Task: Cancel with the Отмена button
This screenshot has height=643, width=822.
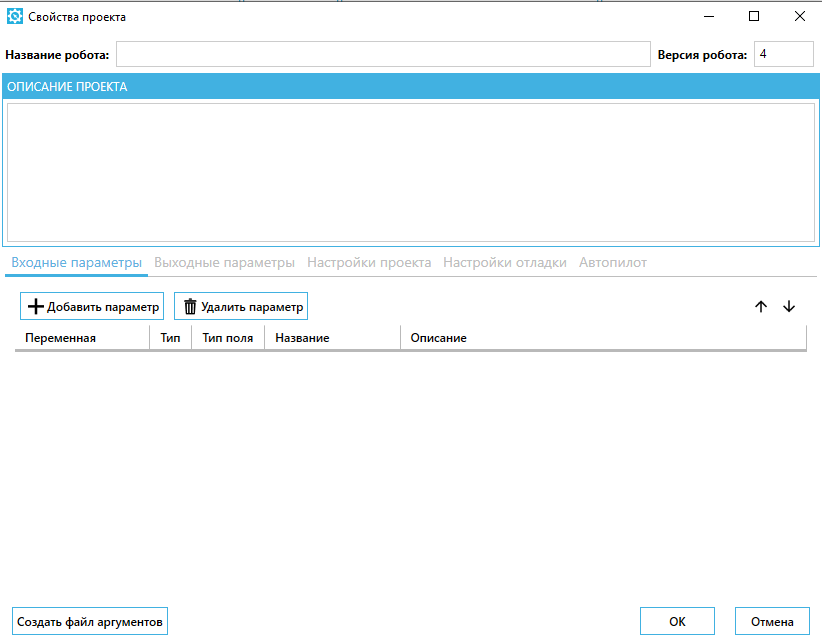Action: pos(771,621)
